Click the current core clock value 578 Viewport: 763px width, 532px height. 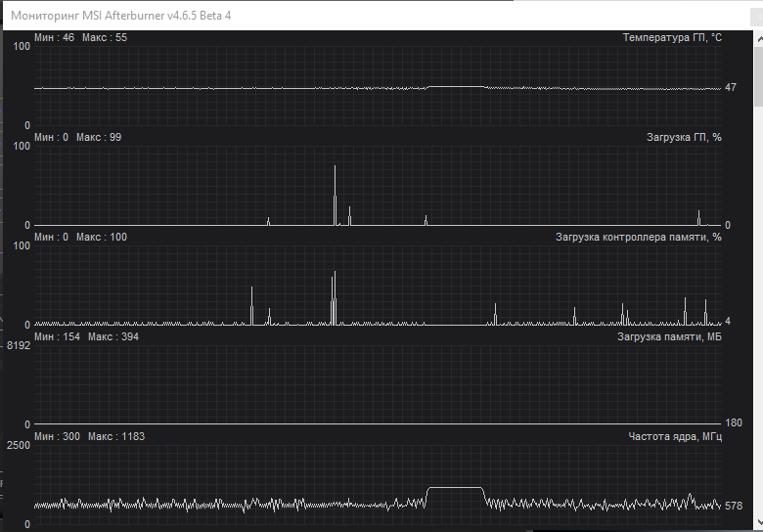click(x=734, y=506)
